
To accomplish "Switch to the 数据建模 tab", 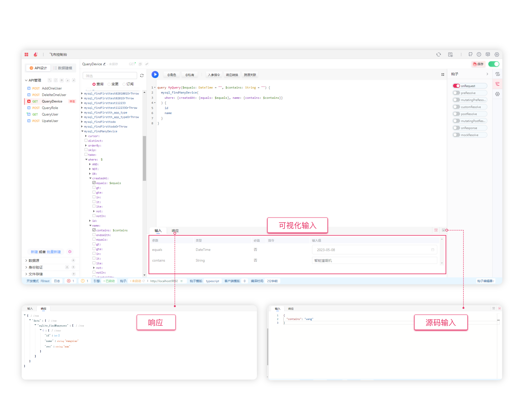I will 63,68.
